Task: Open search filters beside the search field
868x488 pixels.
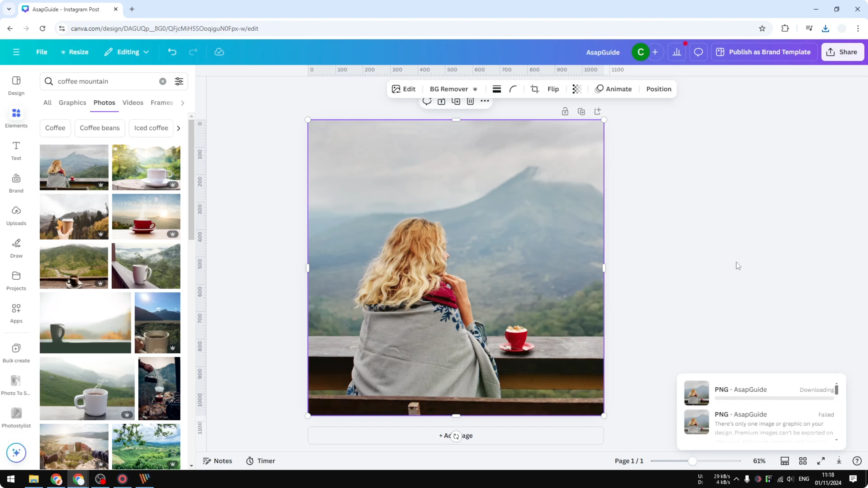Action: tap(179, 81)
